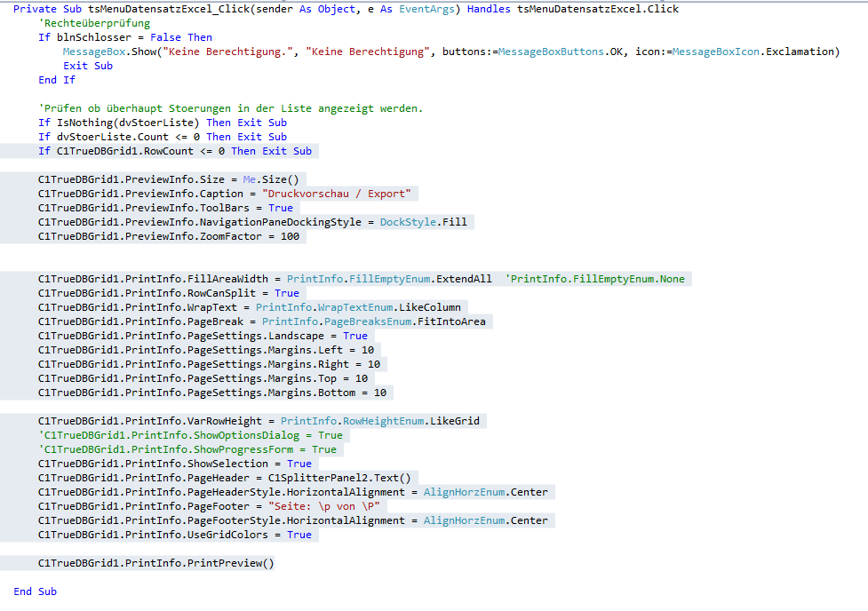
Task: Click the PrintInfo.ShowSelection = True line
Action: (x=175, y=464)
